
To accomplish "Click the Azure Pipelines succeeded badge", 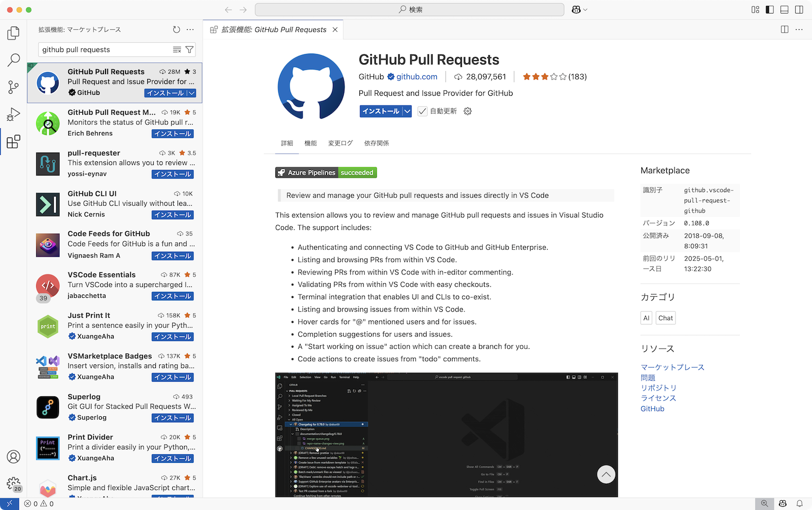I will [326, 173].
